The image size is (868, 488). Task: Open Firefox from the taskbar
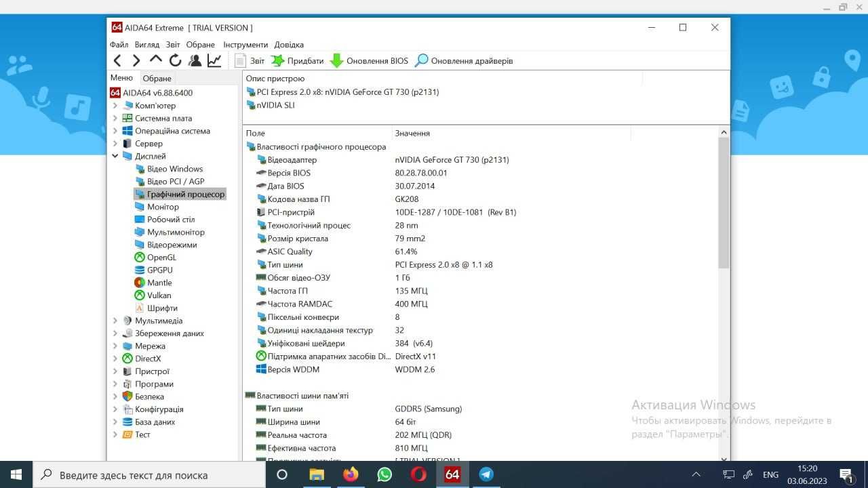[351, 474]
